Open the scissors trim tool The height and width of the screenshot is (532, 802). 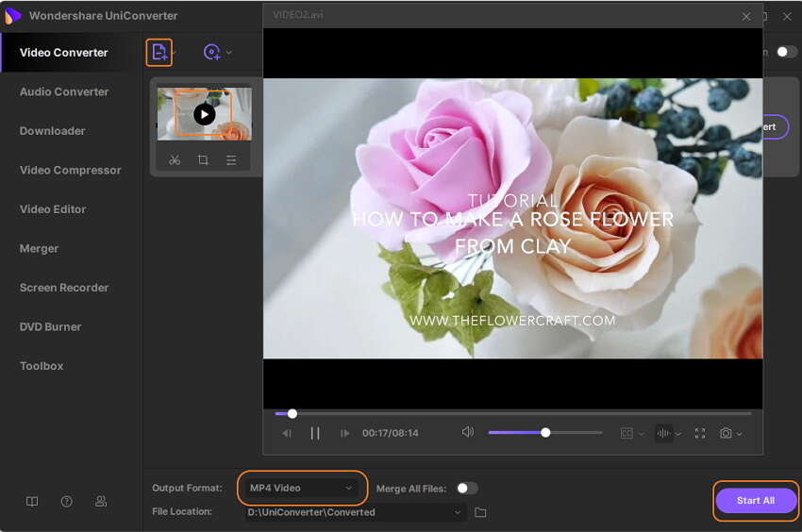(175, 160)
